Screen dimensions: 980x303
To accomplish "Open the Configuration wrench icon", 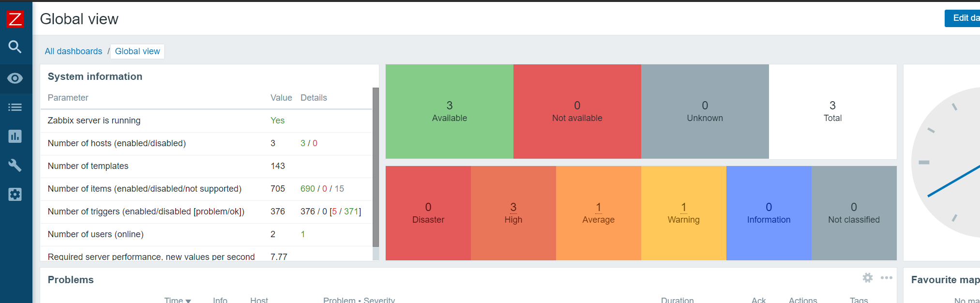I will pyautogui.click(x=15, y=166).
